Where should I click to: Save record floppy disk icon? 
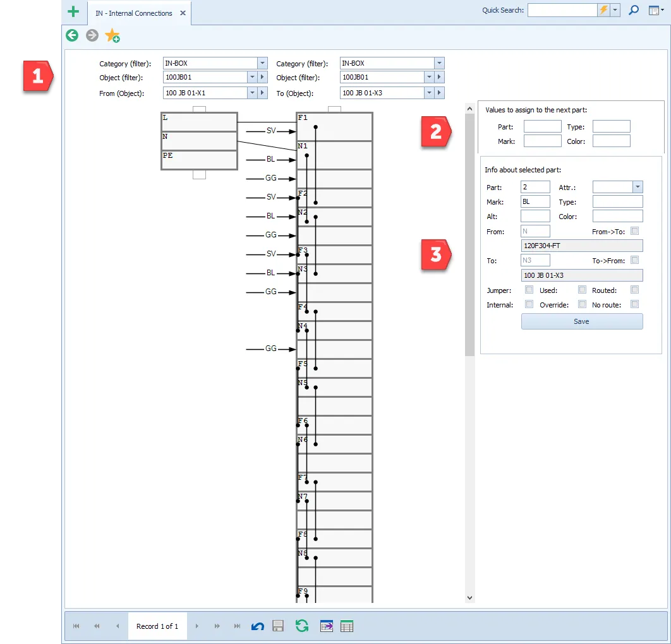(x=278, y=626)
